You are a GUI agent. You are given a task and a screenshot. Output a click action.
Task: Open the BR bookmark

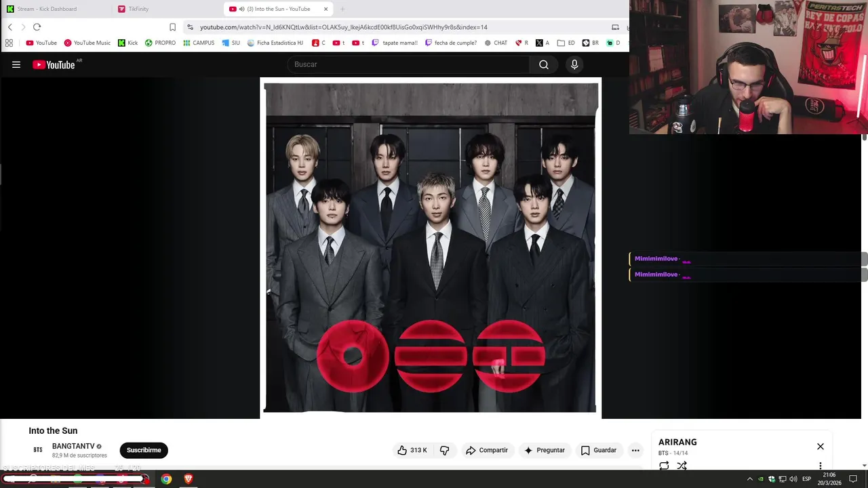(590, 43)
